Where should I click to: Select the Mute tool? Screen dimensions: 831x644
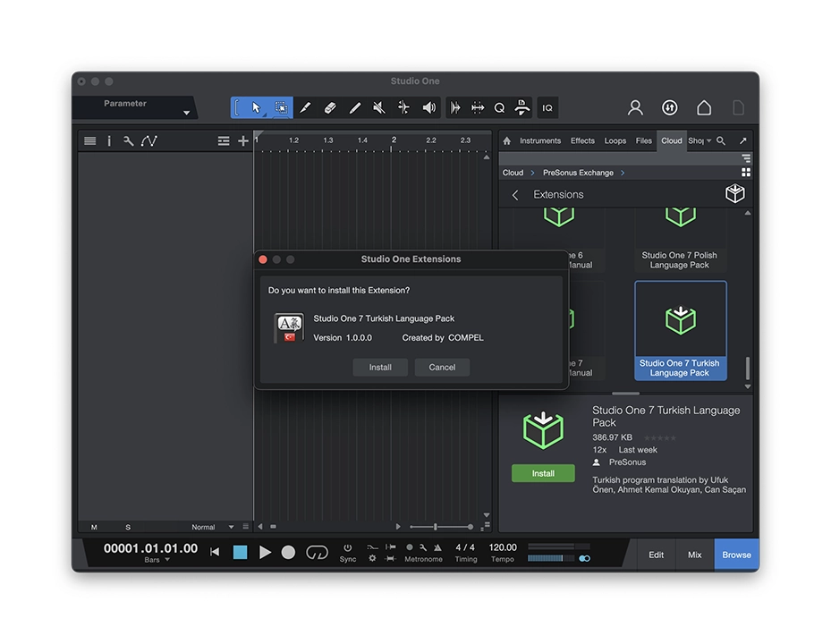(379, 107)
